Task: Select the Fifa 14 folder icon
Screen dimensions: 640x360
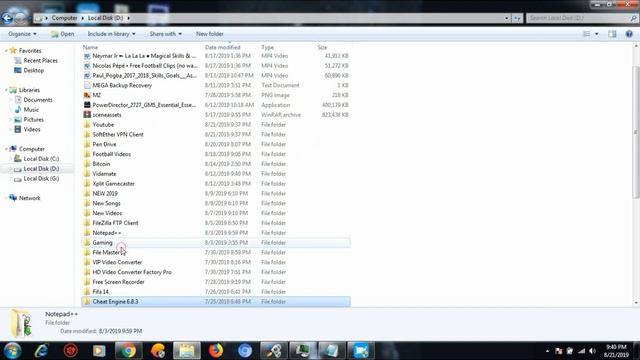Action: point(87,291)
